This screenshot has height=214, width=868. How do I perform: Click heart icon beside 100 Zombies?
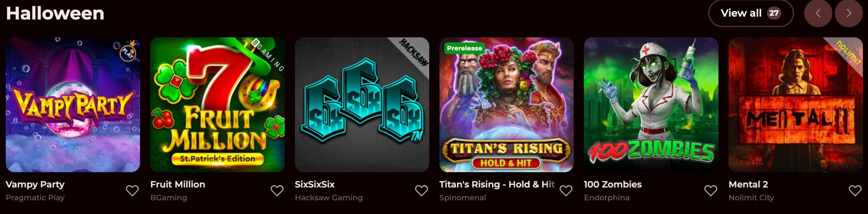click(x=711, y=191)
